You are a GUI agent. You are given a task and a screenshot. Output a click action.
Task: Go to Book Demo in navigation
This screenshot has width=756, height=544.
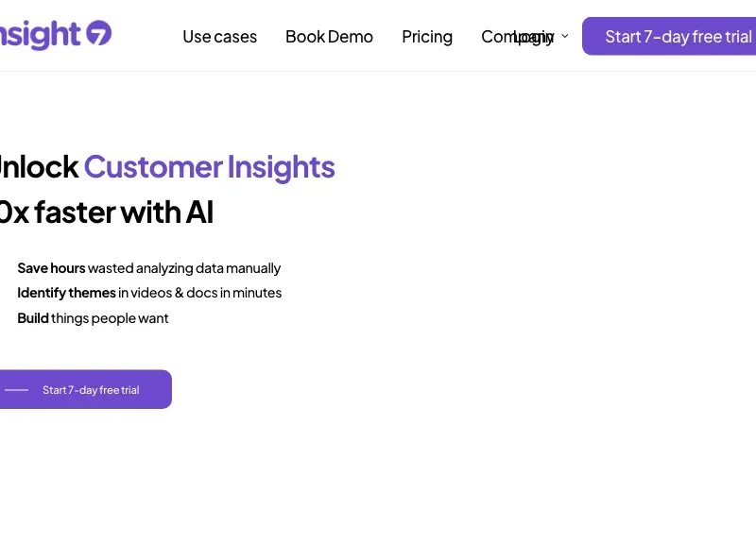click(329, 37)
